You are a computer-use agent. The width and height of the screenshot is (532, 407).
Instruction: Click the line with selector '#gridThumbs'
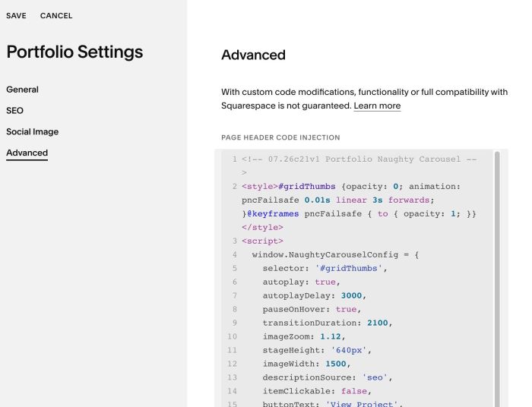pos(325,268)
